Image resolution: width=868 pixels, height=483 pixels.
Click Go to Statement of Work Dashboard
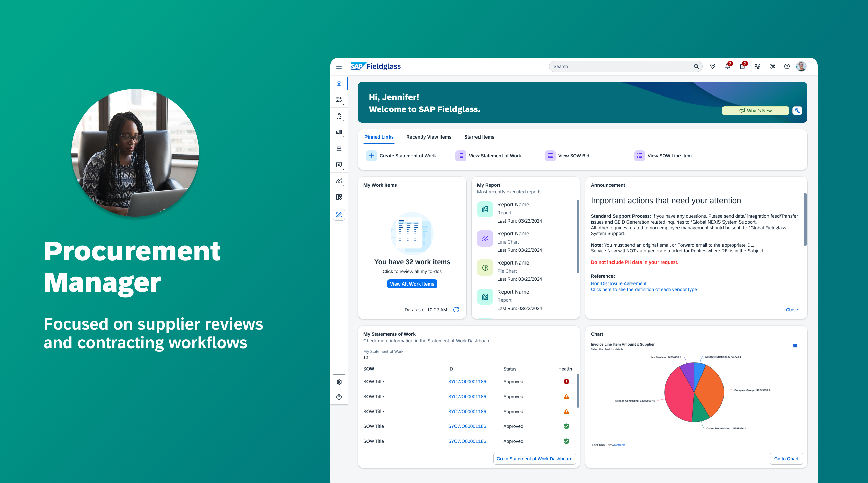pyautogui.click(x=534, y=459)
